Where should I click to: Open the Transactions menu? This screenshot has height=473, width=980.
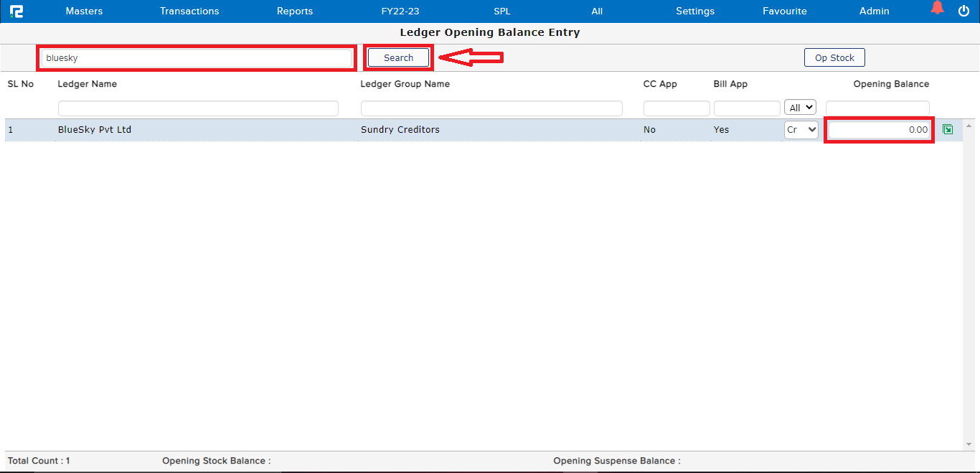[189, 11]
